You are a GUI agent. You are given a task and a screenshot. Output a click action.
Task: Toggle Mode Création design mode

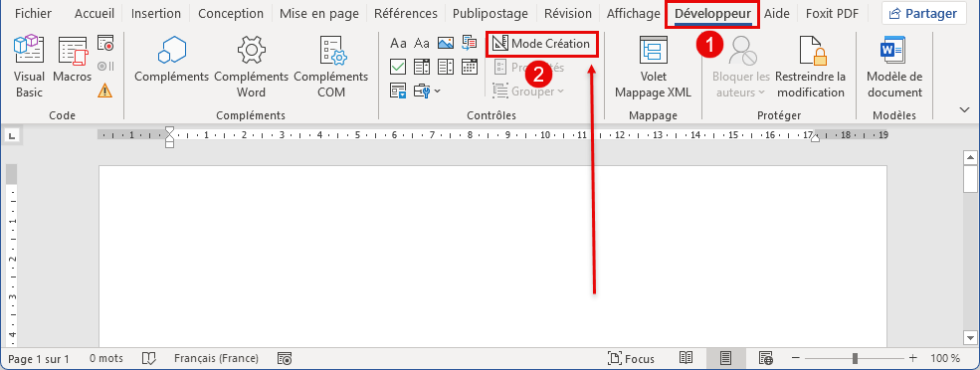[542, 44]
